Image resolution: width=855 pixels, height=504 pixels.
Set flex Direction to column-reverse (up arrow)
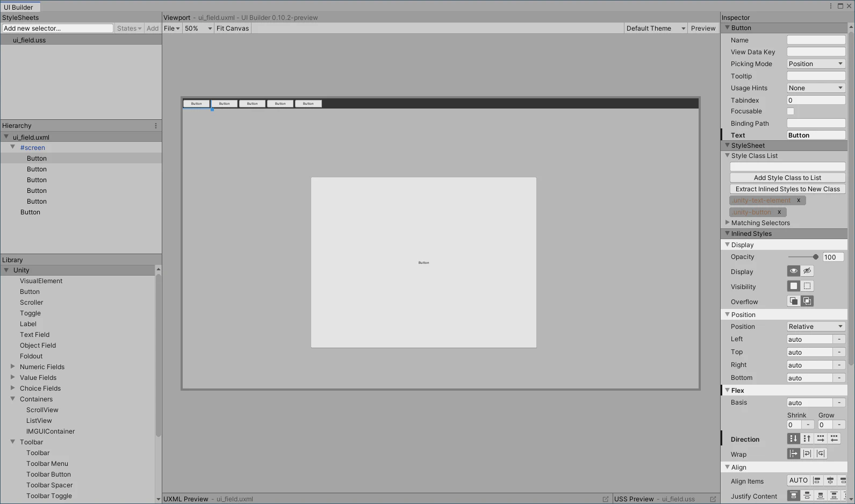[807, 439]
